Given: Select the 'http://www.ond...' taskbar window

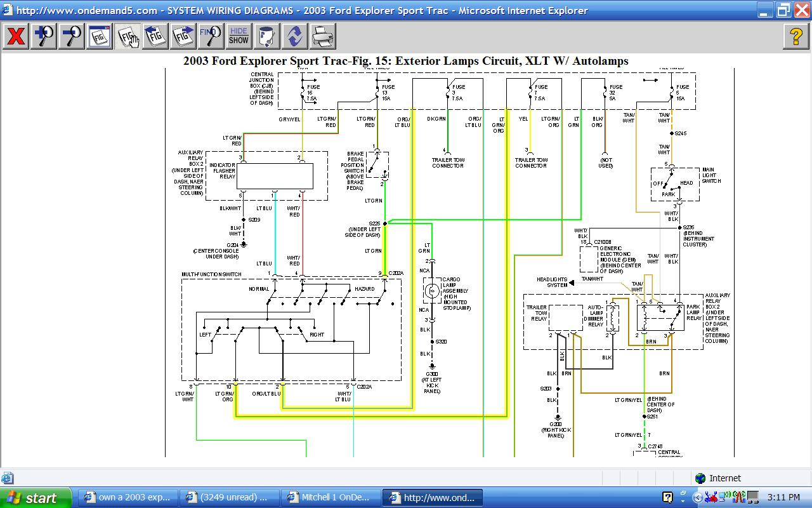Looking at the screenshot, I should tap(434, 498).
